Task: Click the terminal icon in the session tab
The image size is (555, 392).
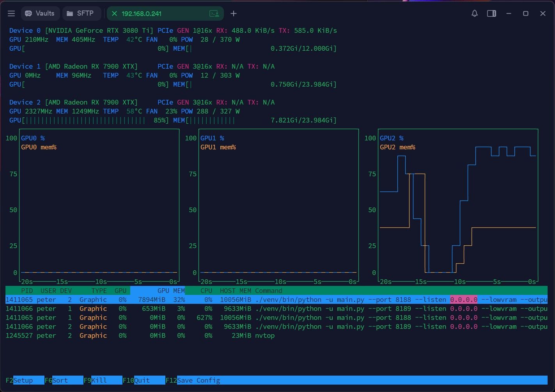Action: coord(214,14)
